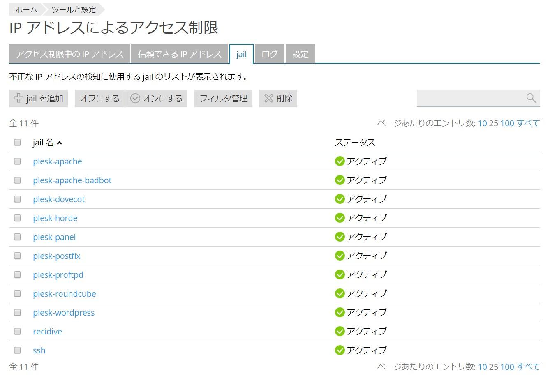Set top entries per page to 100
Viewport: 550px width, 392px height.
pyautogui.click(x=507, y=123)
